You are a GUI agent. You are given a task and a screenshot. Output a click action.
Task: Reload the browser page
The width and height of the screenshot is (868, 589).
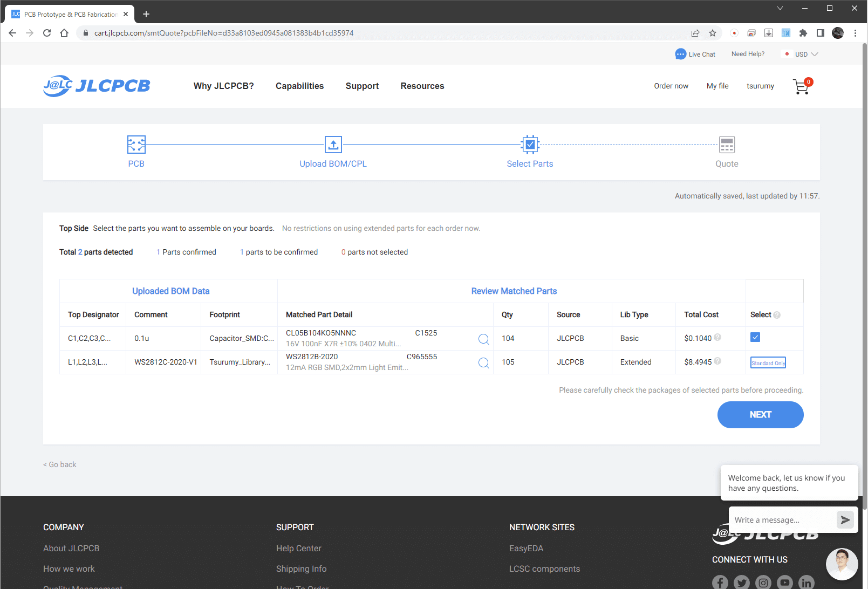click(47, 33)
